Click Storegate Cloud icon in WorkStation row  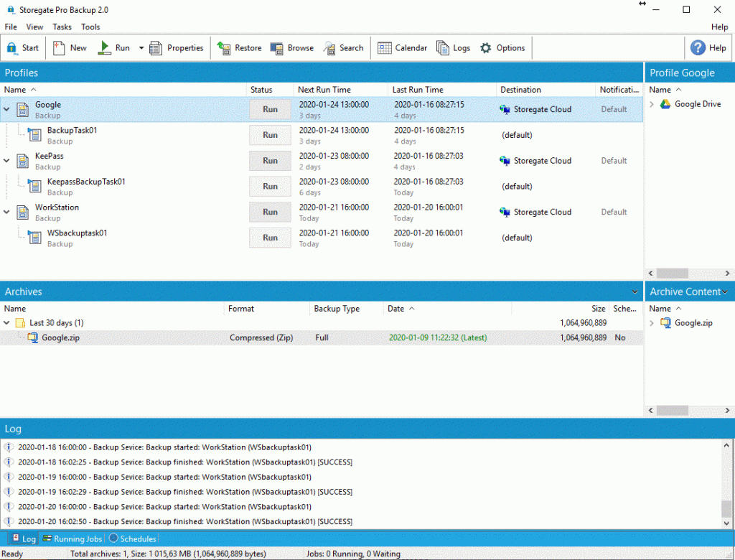(x=505, y=212)
